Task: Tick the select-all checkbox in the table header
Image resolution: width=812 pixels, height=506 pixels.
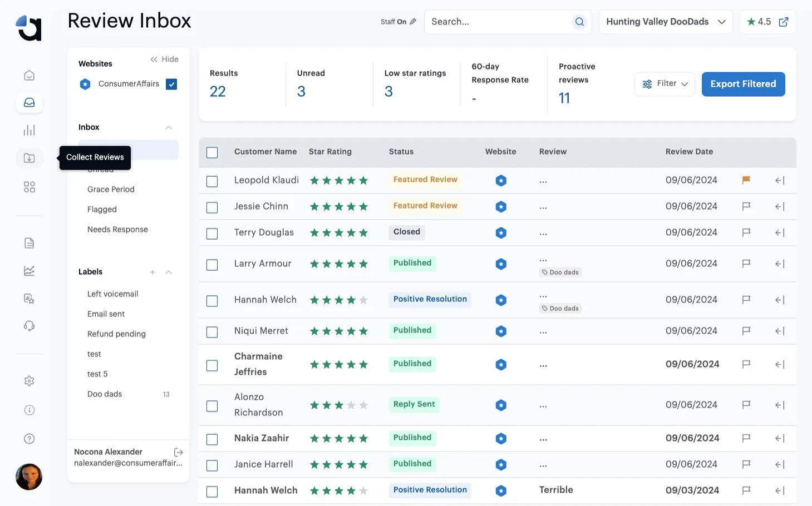Action: point(212,152)
